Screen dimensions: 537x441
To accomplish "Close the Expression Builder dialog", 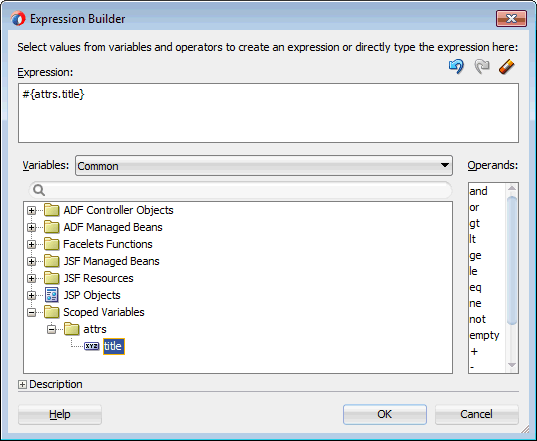I will tap(511, 18).
